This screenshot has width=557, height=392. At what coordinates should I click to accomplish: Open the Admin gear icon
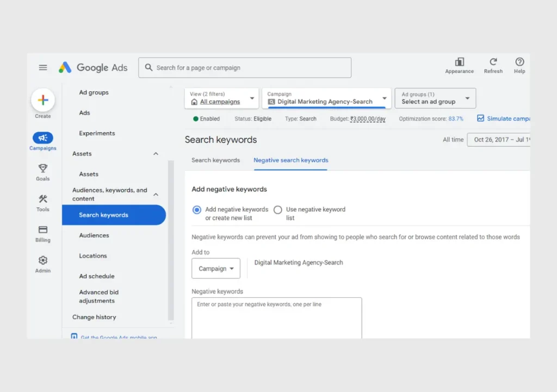[x=43, y=260]
